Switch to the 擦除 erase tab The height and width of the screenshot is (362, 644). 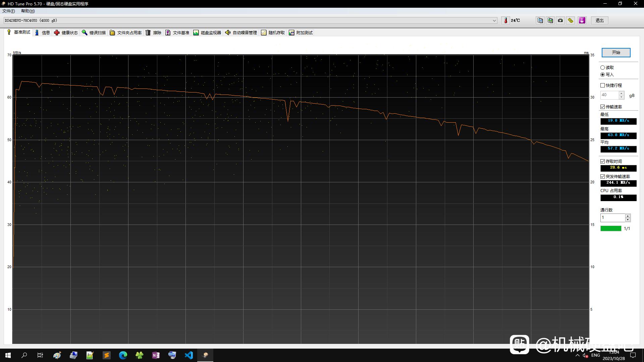(x=154, y=33)
